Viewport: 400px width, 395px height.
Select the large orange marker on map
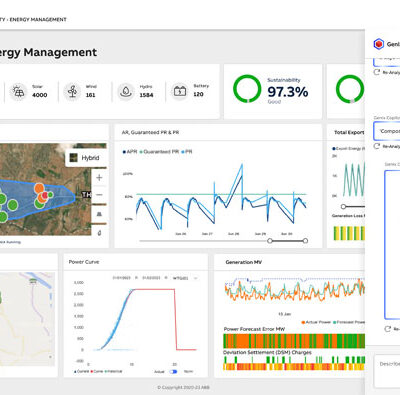39,188
